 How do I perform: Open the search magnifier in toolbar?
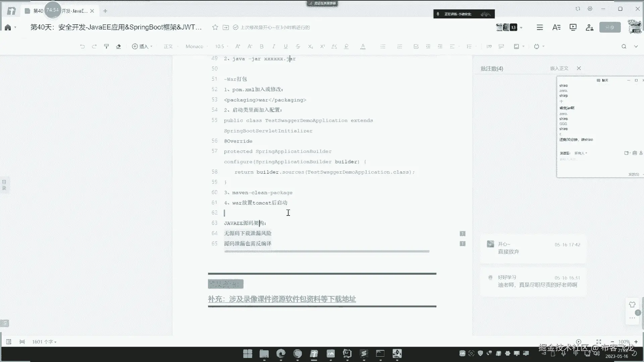(624, 47)
